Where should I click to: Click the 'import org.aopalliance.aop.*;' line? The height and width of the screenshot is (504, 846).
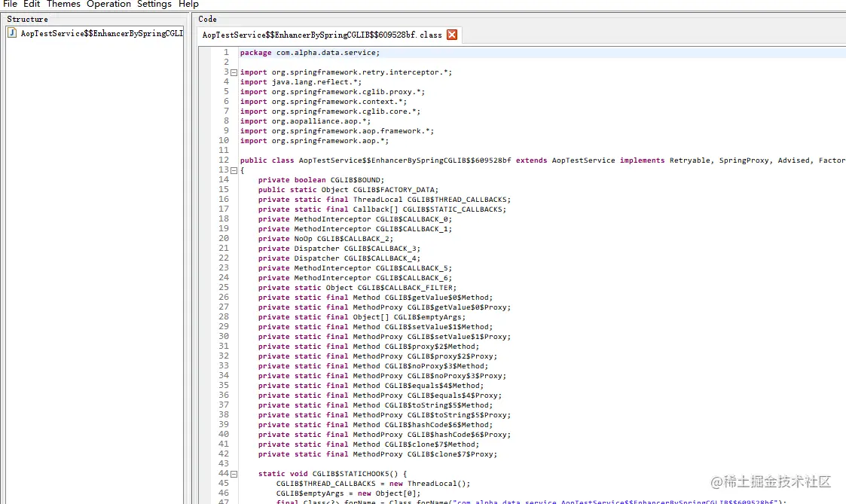(305, 121)
